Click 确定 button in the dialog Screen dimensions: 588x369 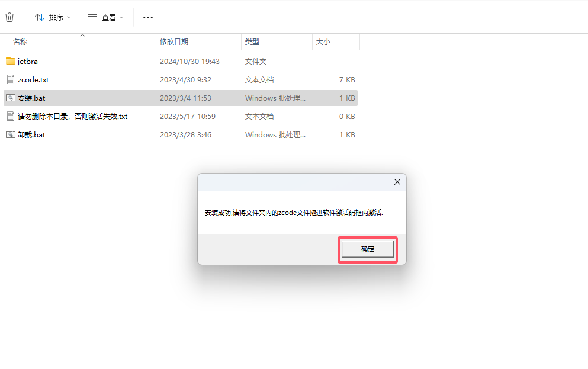click(368, 249)
